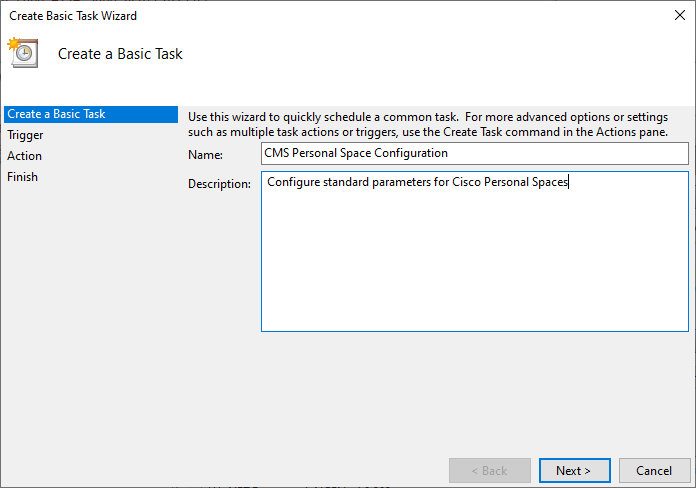Click the large Create a Basic Task heading
696x488 pixels.
pyautogui.click(x=120, y=54)
